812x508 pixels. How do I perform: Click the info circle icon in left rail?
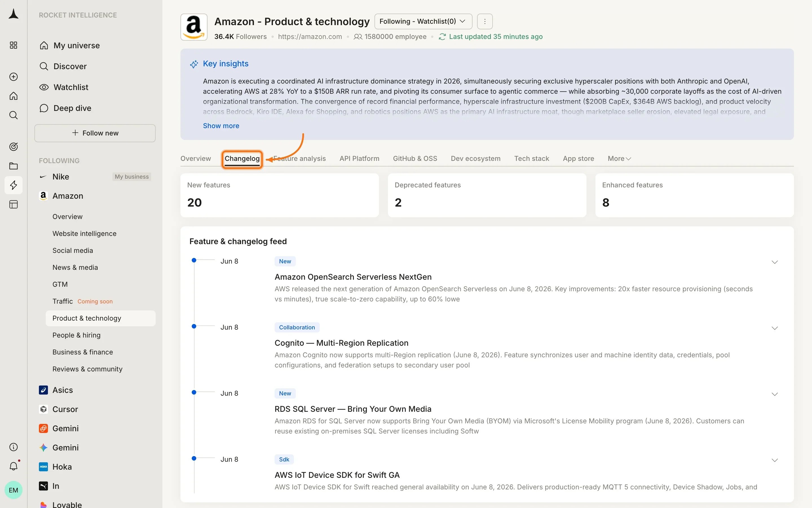pyautogui.click(x=14, y=447)
